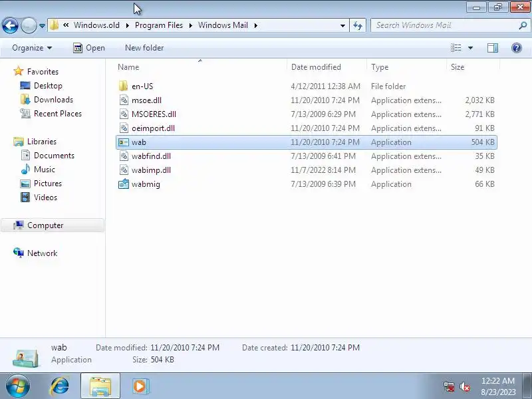
Task: Launch Windows Media Player from taskbar
Action: coord(140,386)
